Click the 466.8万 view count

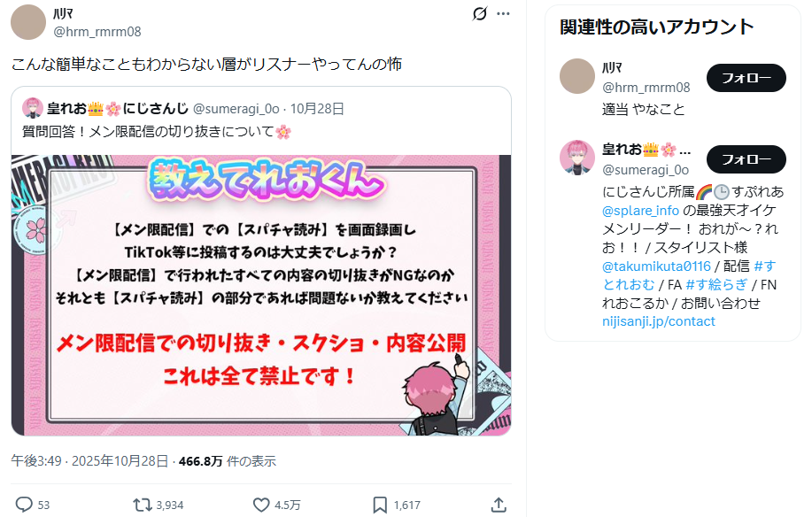pos(200,461)
